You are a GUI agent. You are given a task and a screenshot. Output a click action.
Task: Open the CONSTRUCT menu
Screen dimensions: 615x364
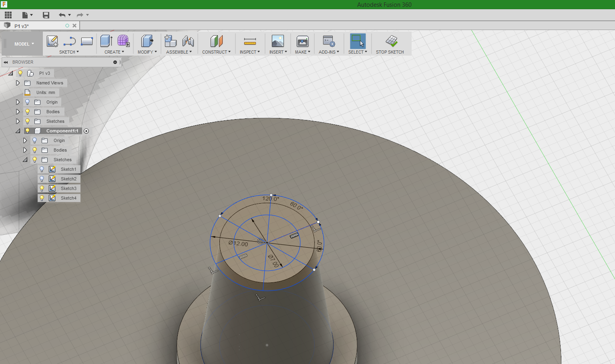pos(216,52)
